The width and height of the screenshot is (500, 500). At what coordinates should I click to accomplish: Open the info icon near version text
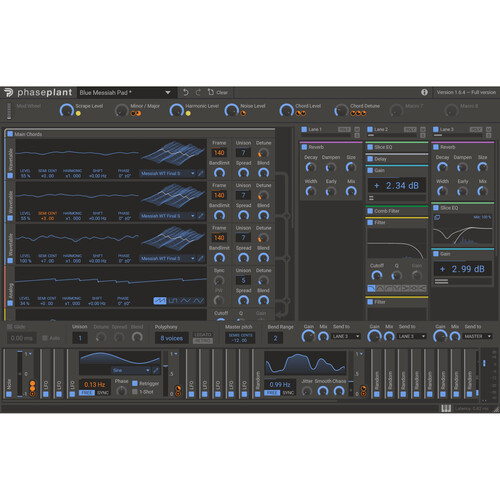424,92
